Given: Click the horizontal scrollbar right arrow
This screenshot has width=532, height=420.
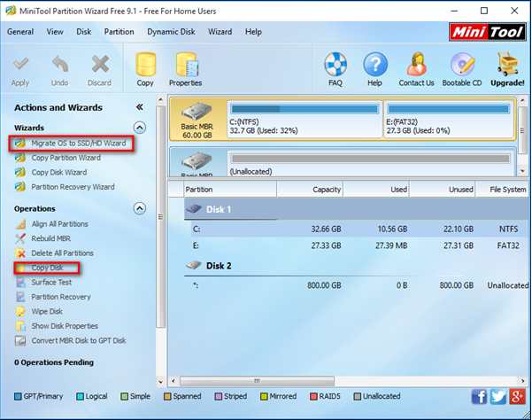Looking at the screenshot, I should pos(523,381).
